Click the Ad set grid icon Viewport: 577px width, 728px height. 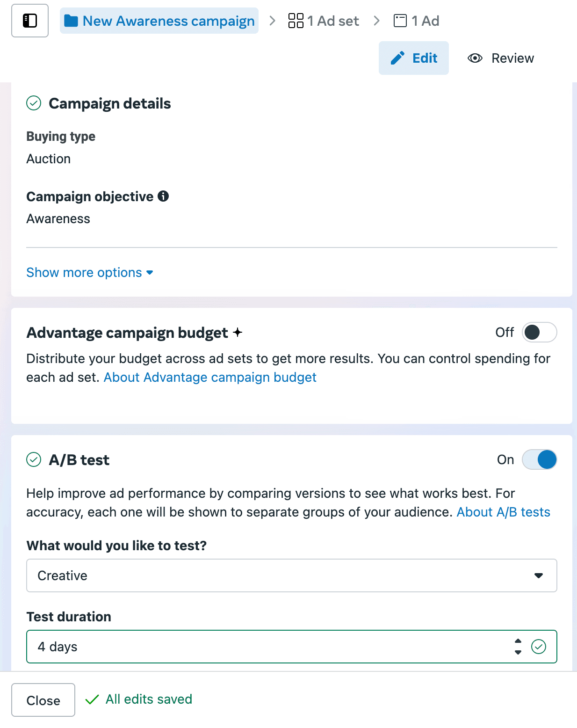pos(296,21)
